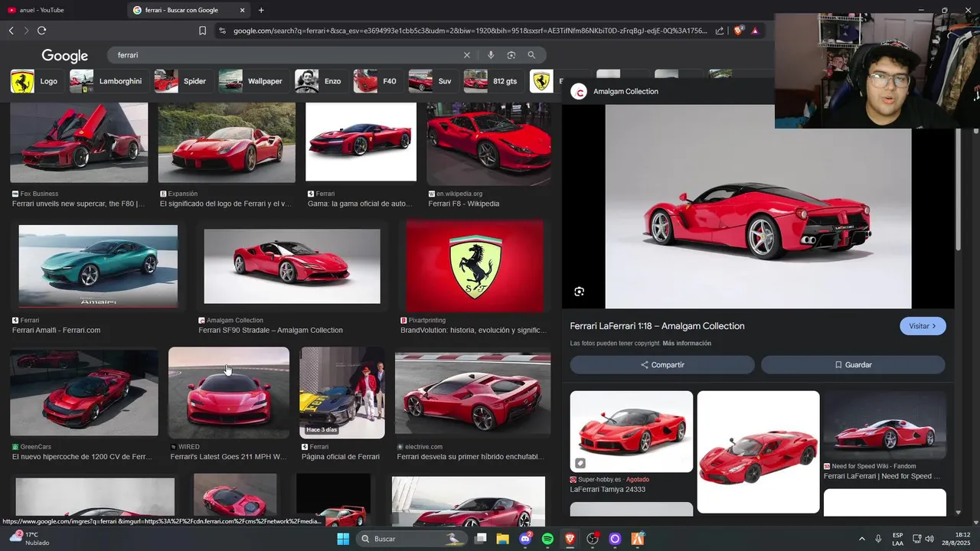This screenshot has width=980, height=551.
Task: Click the share icon in the address bar
Action: point(720,31)
